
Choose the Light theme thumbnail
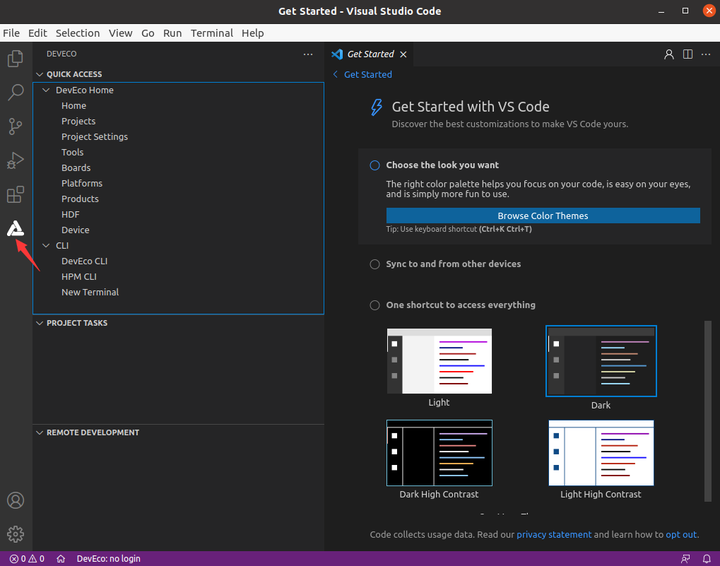point(439,361)
